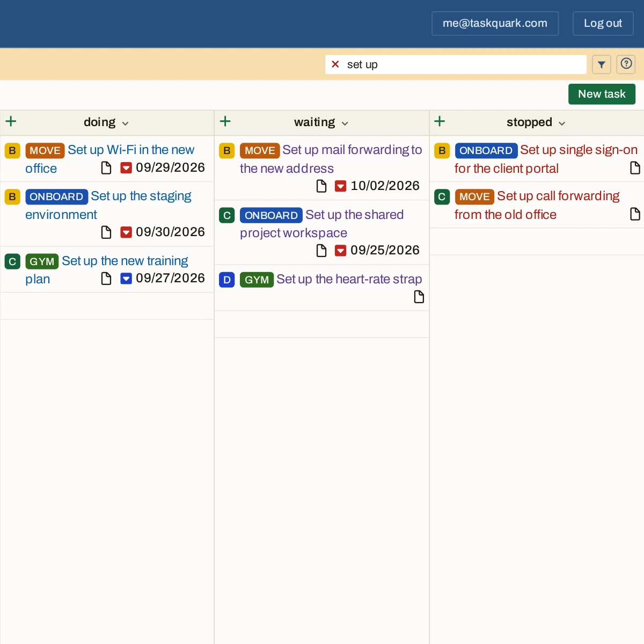Expand the doing column dropdown

tap(126, 123)
